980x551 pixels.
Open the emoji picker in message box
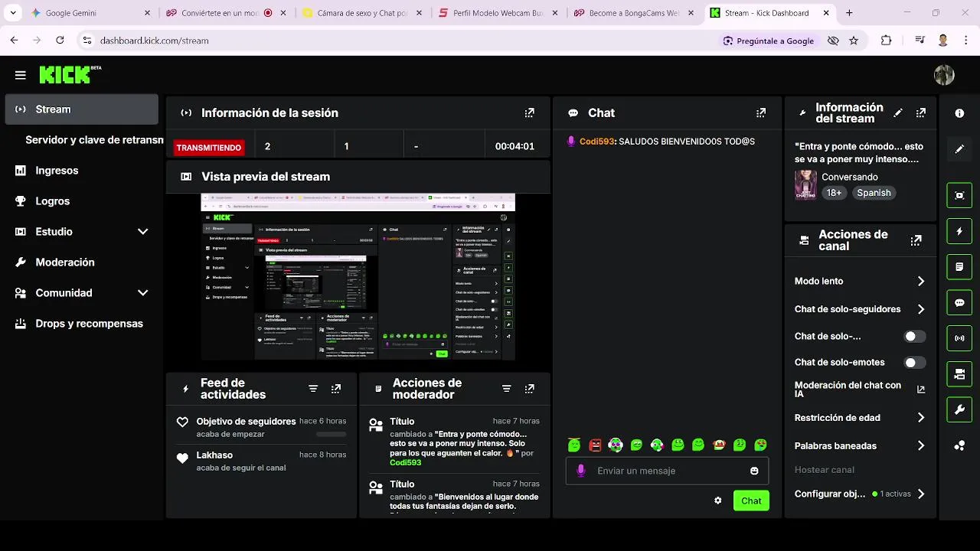[x=754, y=471]
